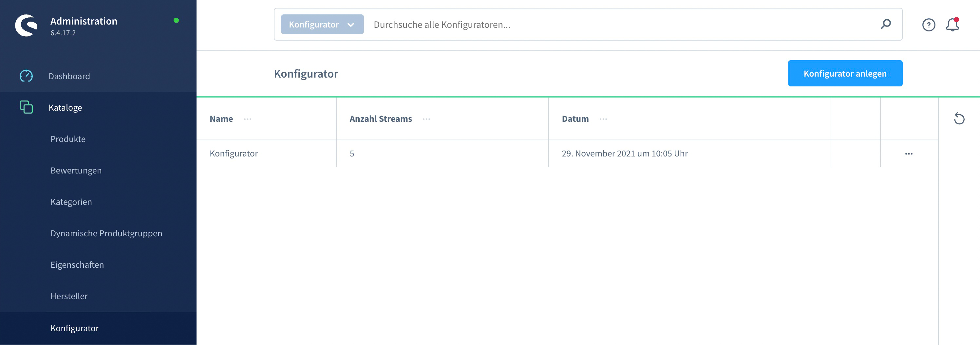
Task: Click the stream count cell 5
Action: point(352,154)
